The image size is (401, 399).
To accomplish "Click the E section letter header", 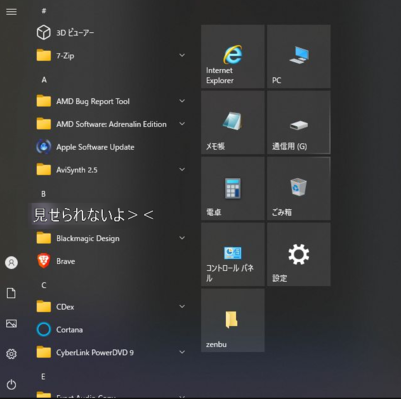I will click(43, 377).
